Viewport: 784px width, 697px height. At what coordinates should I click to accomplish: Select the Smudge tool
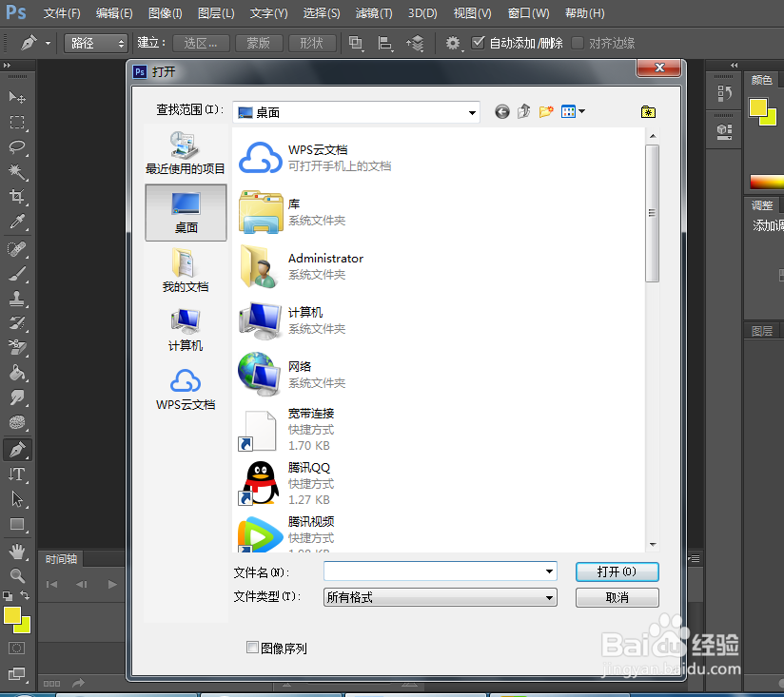click(x=17, y=397)
